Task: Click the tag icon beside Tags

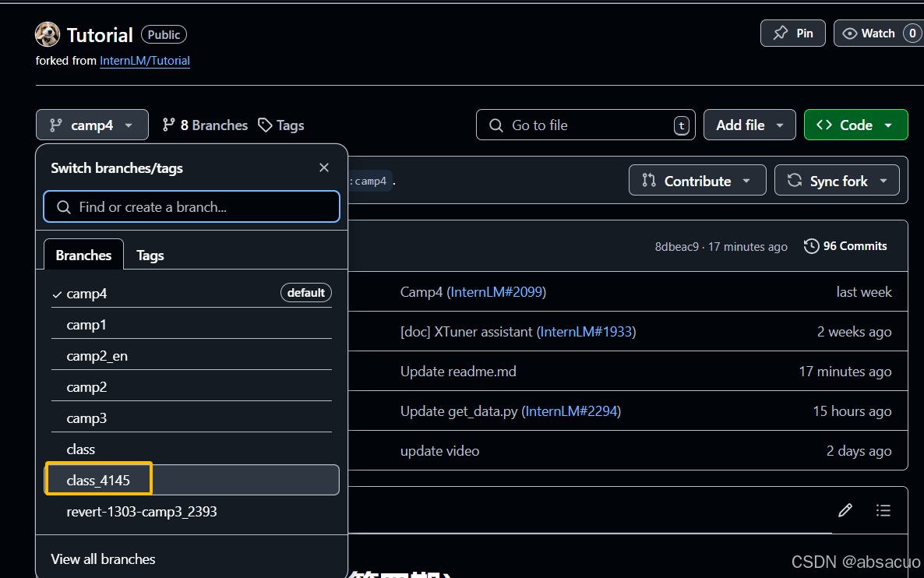Action: pyautogui.click(x=265, y=125)
